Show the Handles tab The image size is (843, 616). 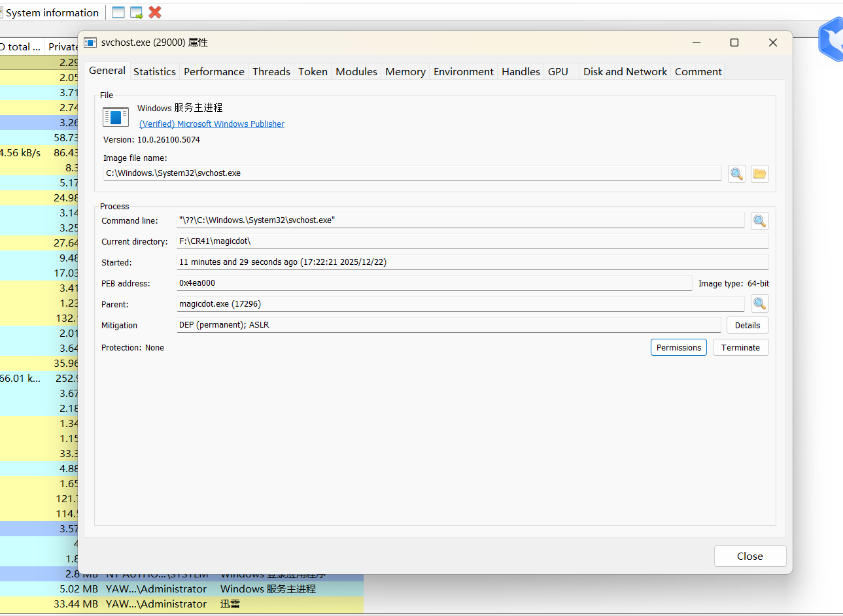tap(521, 72)
